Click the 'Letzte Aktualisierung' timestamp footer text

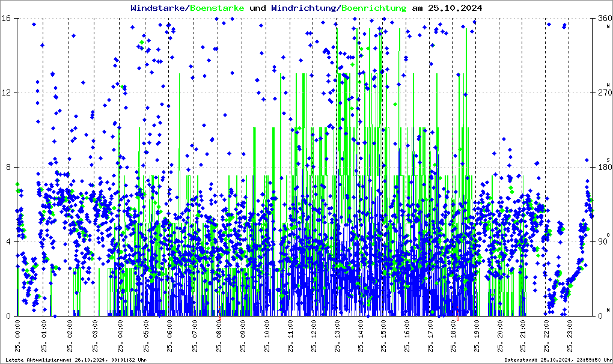[76, 360]
